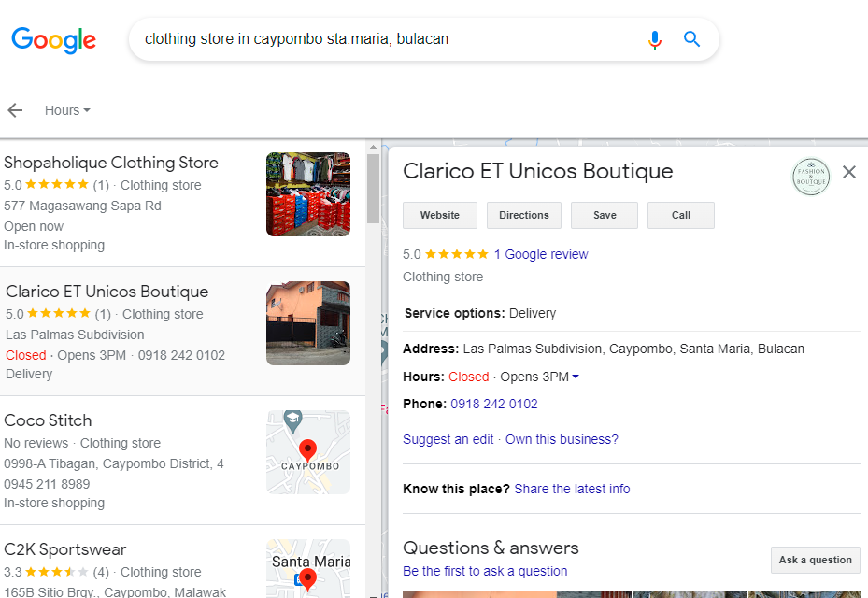Save Clarico ET Unicos Boutique
The width and height of the screenshot is (868, 598).
605,215
